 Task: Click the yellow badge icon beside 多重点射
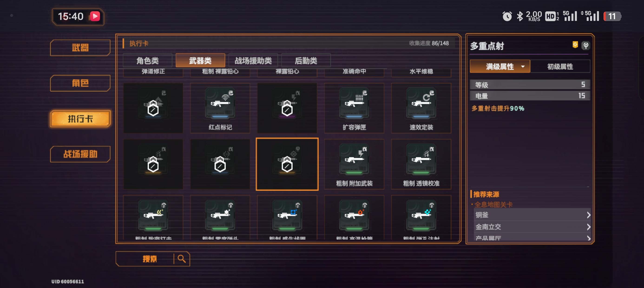(x=575, y=45)
